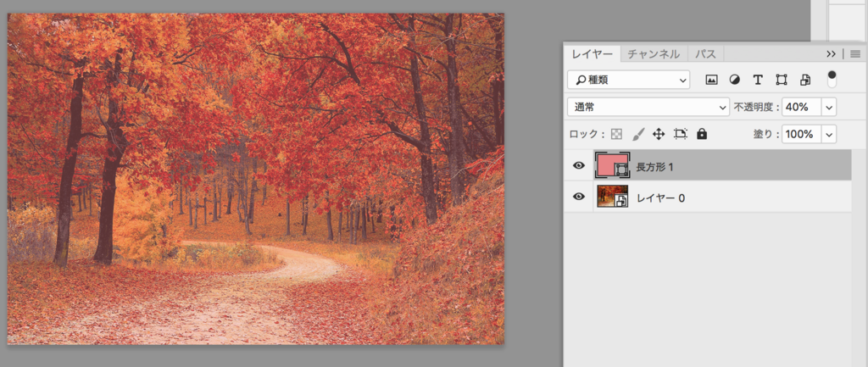This screenshot has width=868, height=367.
Task: Expand the 塗り fill slider arrow
Action: click(x=829, y=134)
